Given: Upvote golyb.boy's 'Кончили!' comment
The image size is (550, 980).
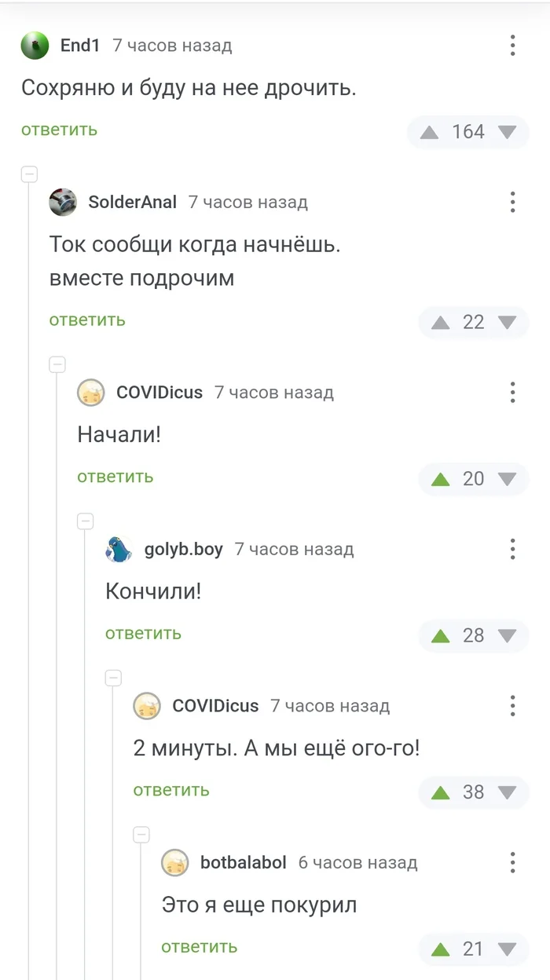Looking at the screenshot, I should coord(440,635).
